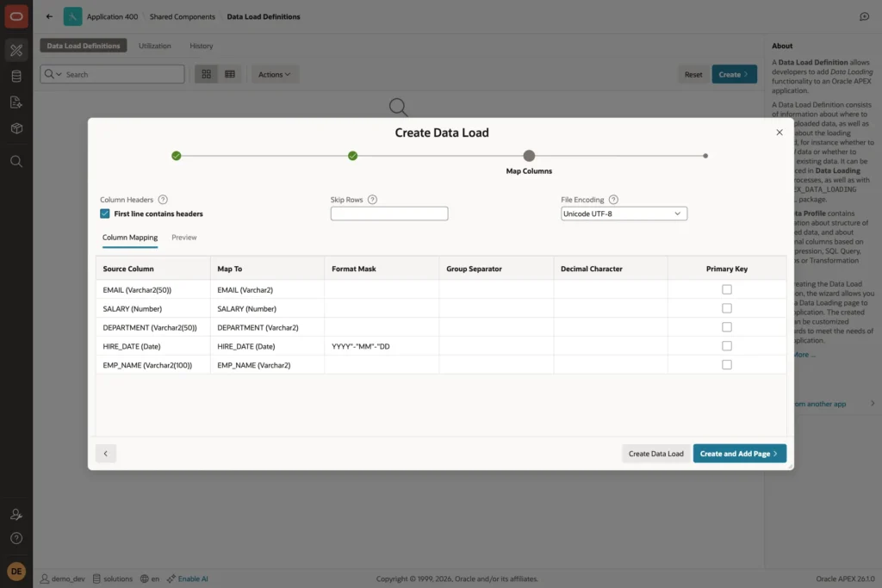Mark SALARY as primary key
The width and height of the screenshot is (882, 588).
[x=727, y=308]
